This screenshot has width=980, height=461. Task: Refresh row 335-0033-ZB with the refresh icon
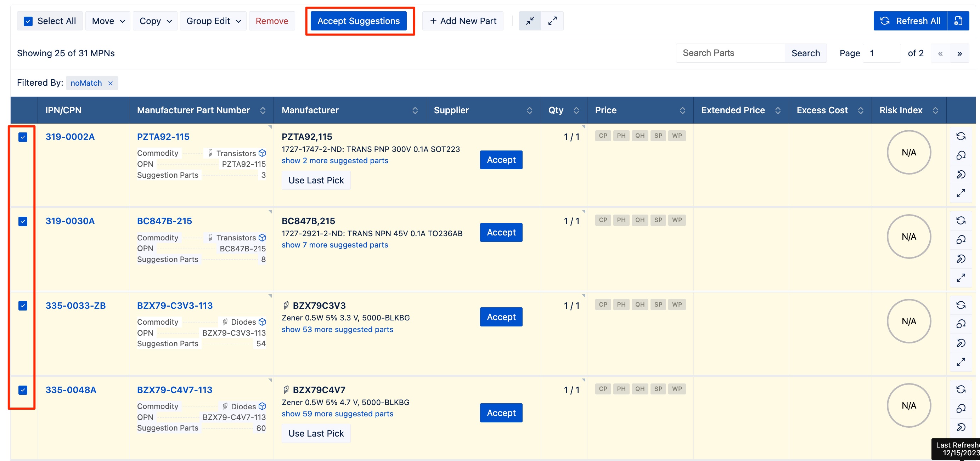click(961, 305)
